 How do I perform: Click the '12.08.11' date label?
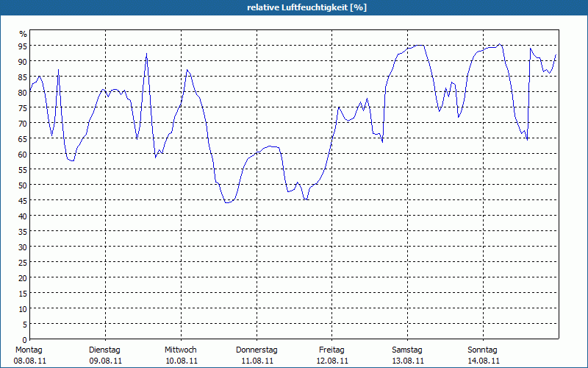point(332,361)
